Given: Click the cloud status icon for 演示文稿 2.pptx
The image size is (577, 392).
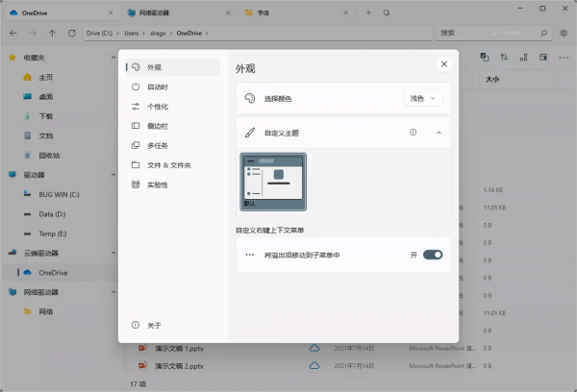Looking at the screenshot, I should (314, 365).
